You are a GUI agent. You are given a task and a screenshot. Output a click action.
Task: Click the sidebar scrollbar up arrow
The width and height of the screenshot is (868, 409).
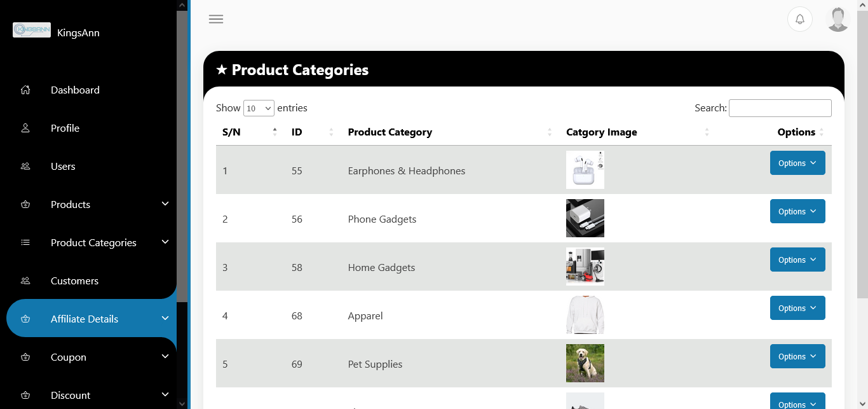182,5
